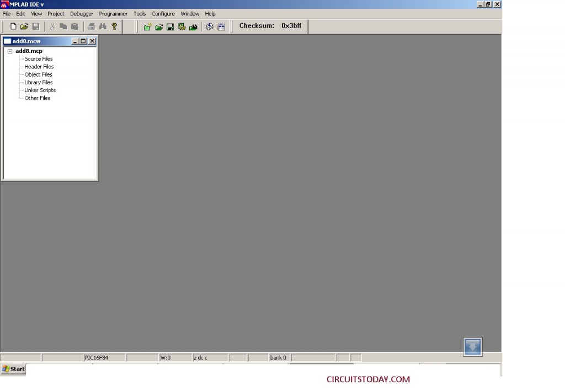This screenshot has height=392, width=565.
Task: Open a file using the toolbar
Action: click(x=24, y=26)
